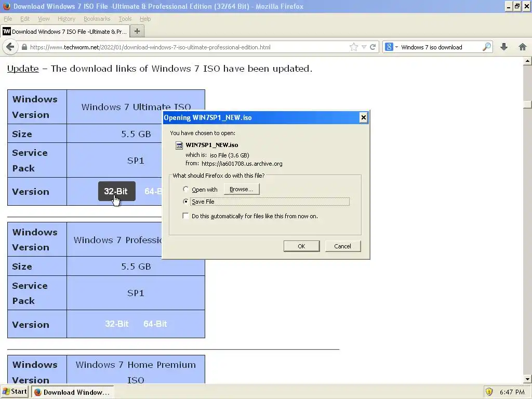Open the History menu

pyautogui.click(x=66, y=19)
